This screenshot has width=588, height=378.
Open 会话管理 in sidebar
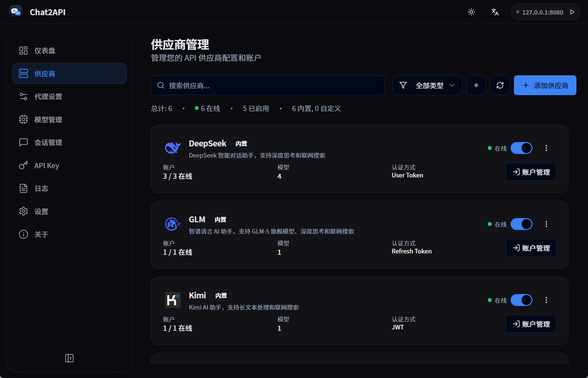(x=69, y=142)
